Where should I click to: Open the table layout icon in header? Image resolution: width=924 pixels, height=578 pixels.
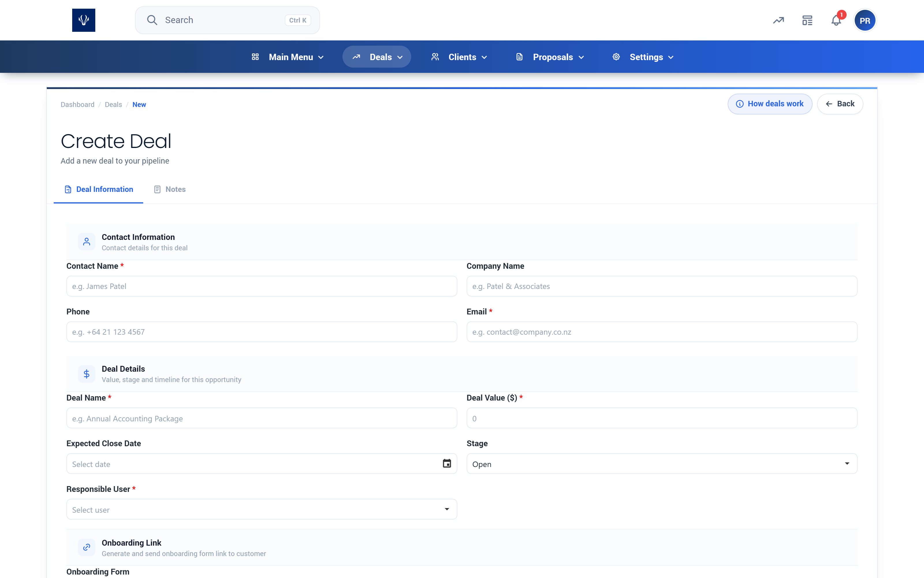coord(807,20)
